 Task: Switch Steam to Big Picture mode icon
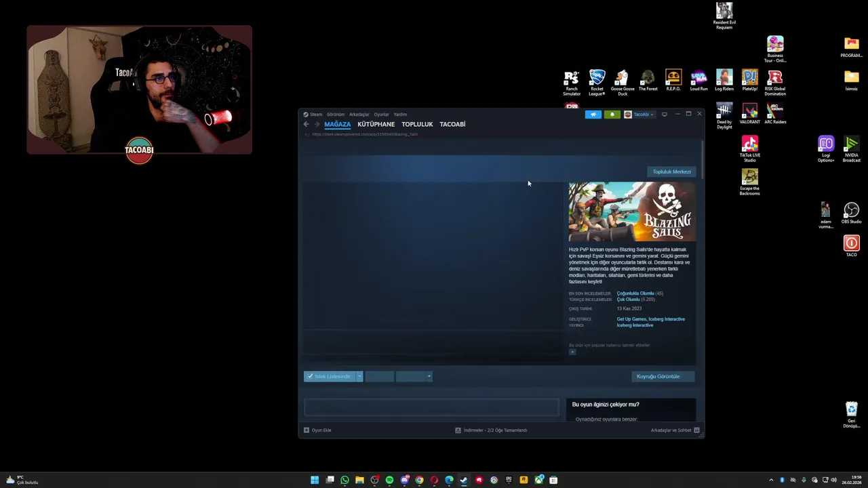(665, 115)
